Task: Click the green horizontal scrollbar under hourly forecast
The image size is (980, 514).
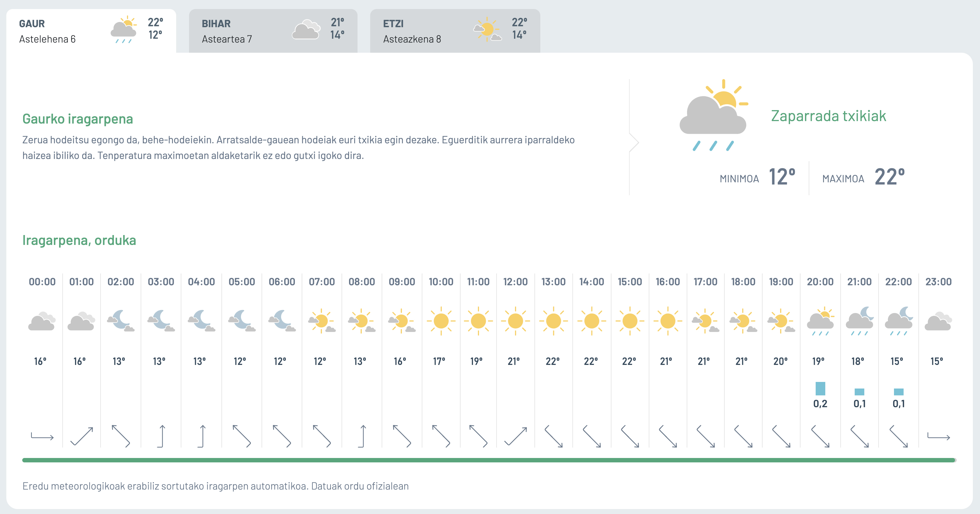Action: coord(489,460)
